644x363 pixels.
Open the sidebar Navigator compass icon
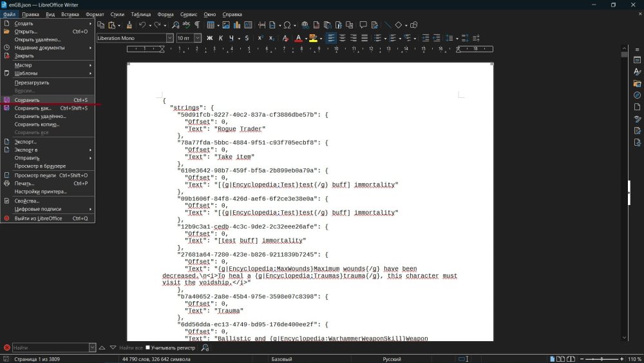[637, 95]
